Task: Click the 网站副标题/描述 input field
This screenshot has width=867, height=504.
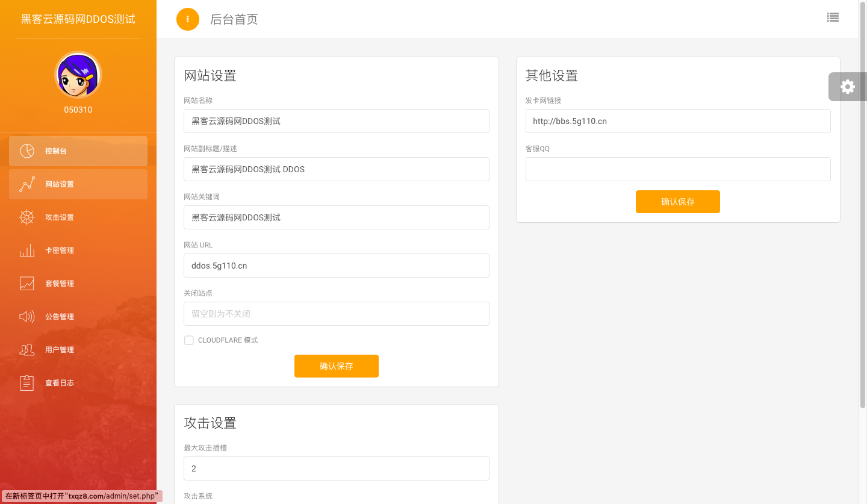Action: 337,169
